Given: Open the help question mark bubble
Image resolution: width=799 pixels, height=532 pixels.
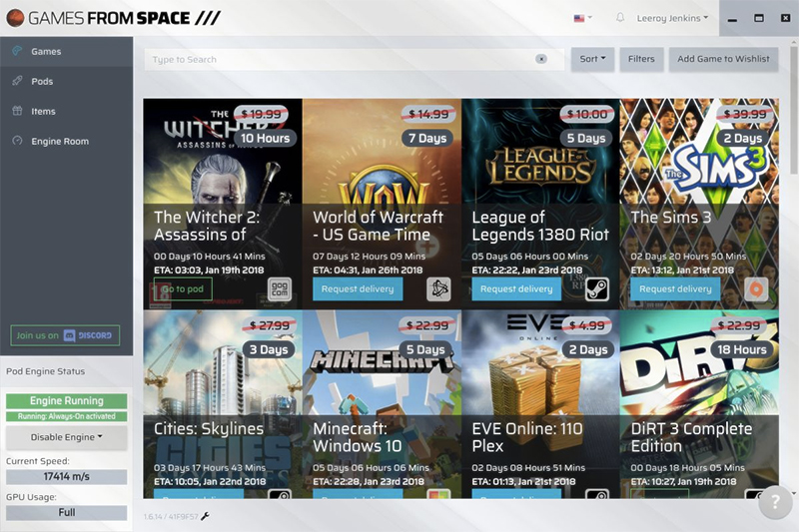Looking at the screenshot, I should pyautogui.click(x=775, y=502).
